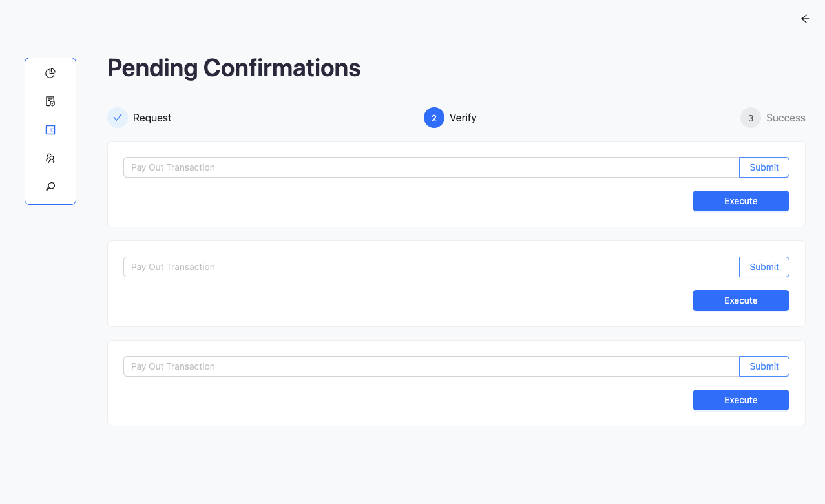
Task: Focus the second Pay Out Transaction field
Action: pos(431,267)
